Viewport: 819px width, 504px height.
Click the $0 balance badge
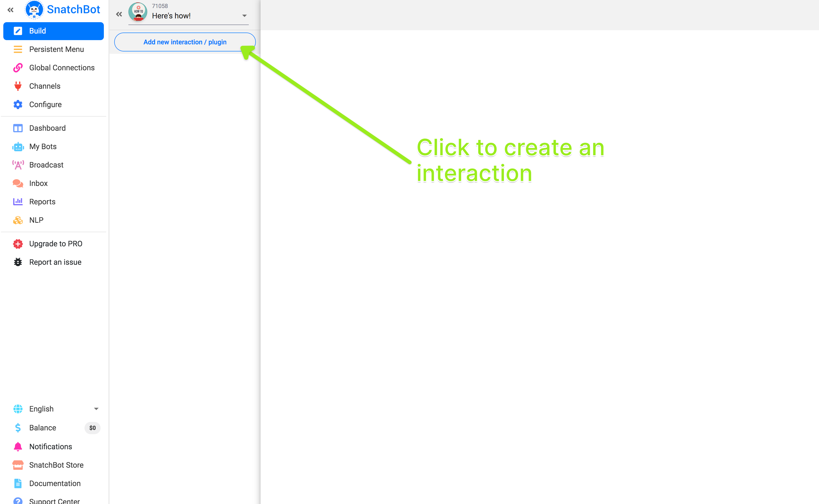pos(92,428)
